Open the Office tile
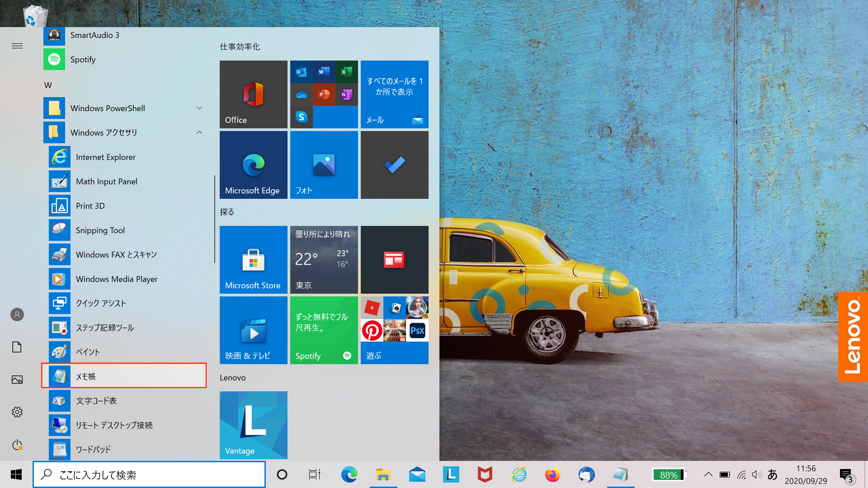 tap(253, 94)
